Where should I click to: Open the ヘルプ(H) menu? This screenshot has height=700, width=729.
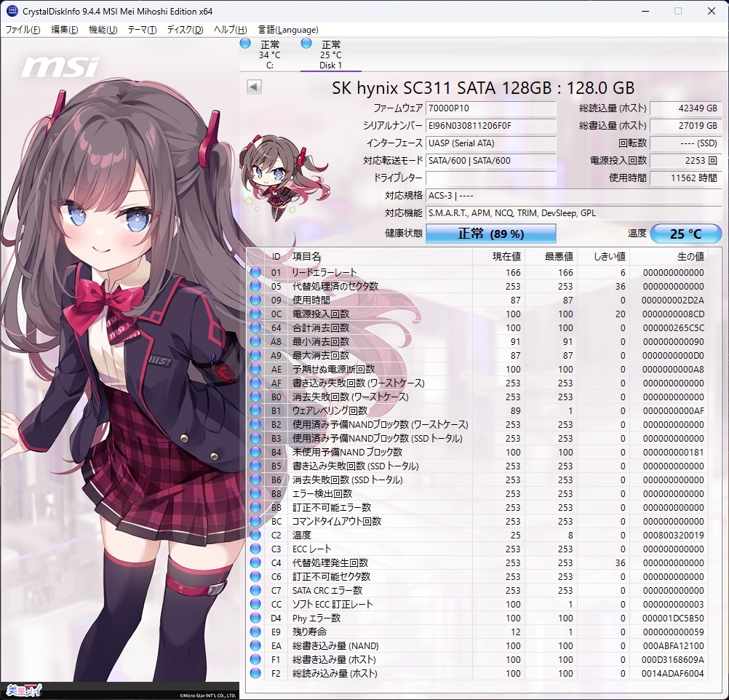coord(230,30)
